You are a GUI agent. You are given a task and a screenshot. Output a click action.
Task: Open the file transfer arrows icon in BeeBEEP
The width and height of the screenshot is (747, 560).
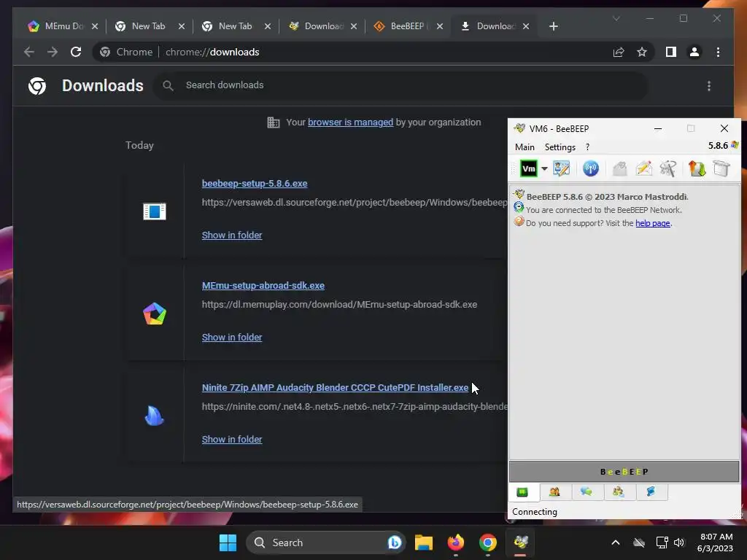point(697,168)
